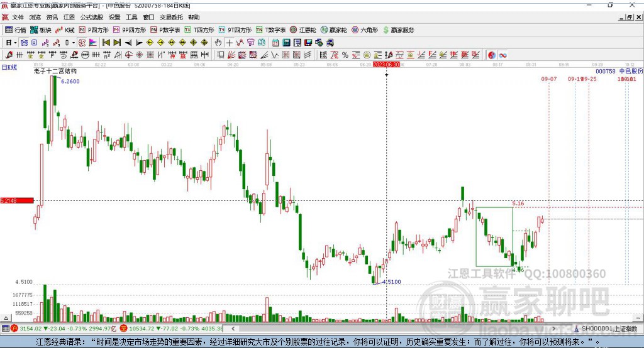Select the hand pan tool
The image size is (644, 348).
pyautogui.click(x=218, y=43)
